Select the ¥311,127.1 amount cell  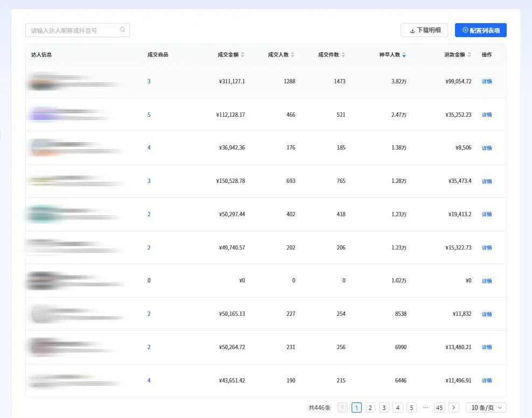232,81
